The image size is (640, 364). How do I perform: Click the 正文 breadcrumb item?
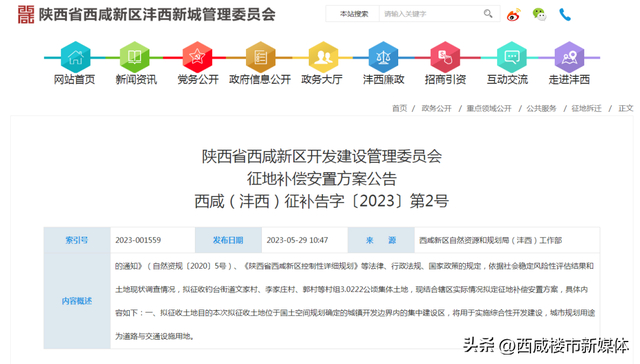pos(626,108)
